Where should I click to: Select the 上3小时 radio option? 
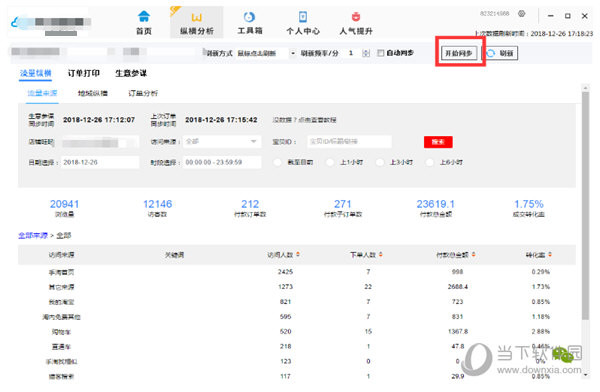380,162
